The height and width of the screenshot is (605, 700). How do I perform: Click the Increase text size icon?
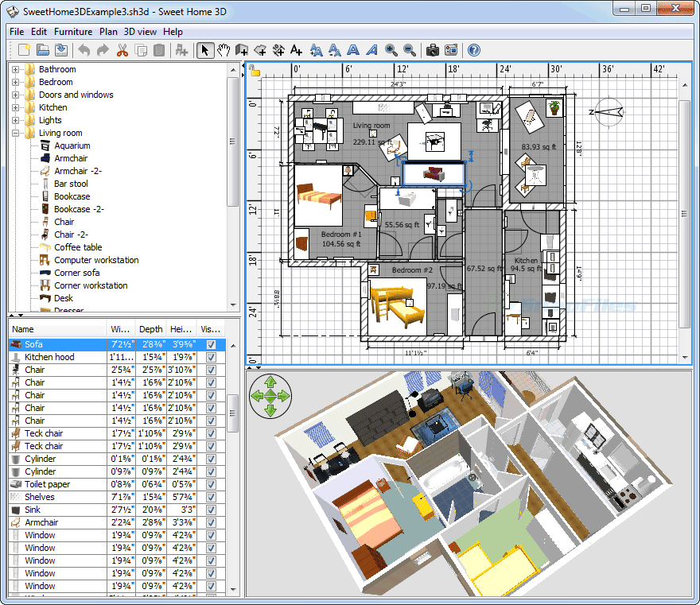[x=316, y=50]
